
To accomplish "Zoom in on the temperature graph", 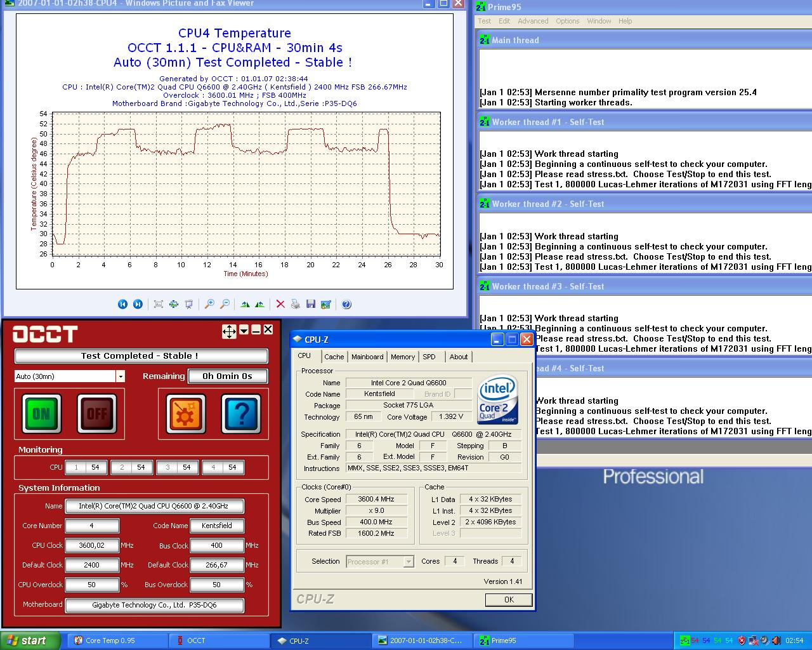I will pyautogui.click(x=209, y=305).
